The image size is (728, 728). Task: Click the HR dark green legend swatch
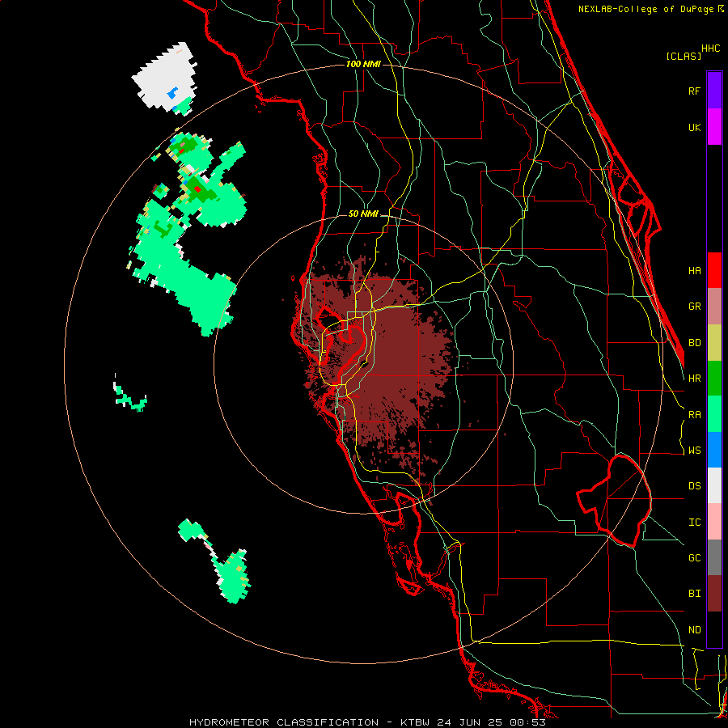(714, 379)
